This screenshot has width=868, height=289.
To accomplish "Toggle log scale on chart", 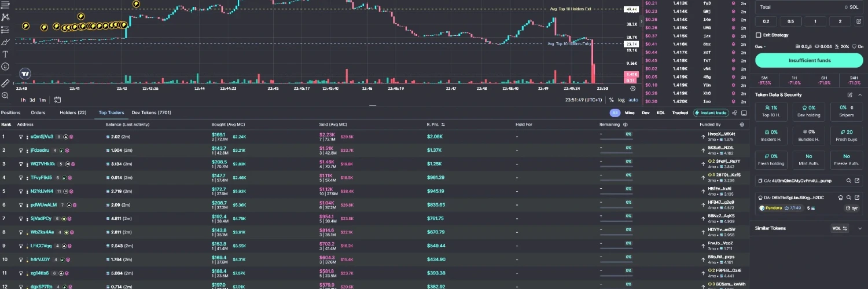I will pos(622,100).
